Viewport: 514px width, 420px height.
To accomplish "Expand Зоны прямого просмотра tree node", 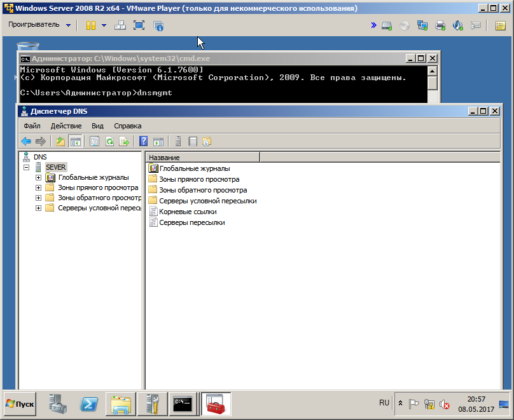I will pyautogui.click(x=39, y=188).
